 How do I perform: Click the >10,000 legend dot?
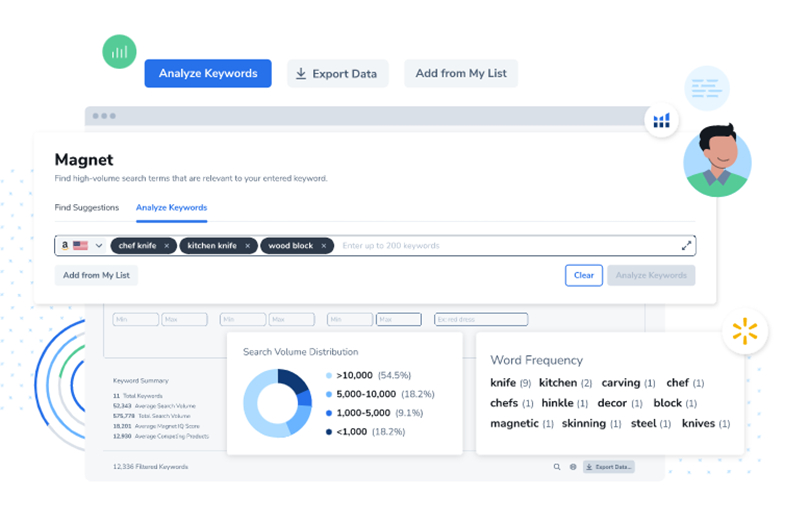pos(329,376)
